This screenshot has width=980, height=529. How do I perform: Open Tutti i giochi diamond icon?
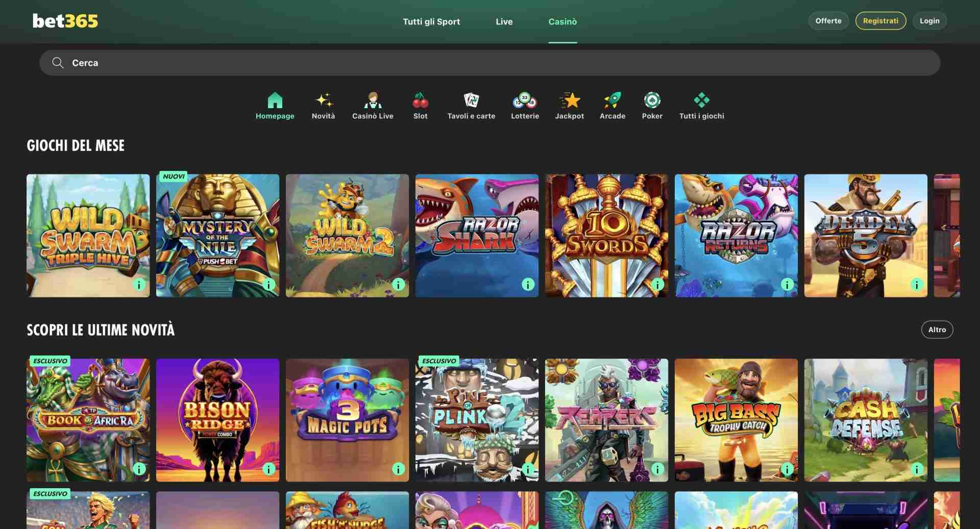tap(702, 100)
